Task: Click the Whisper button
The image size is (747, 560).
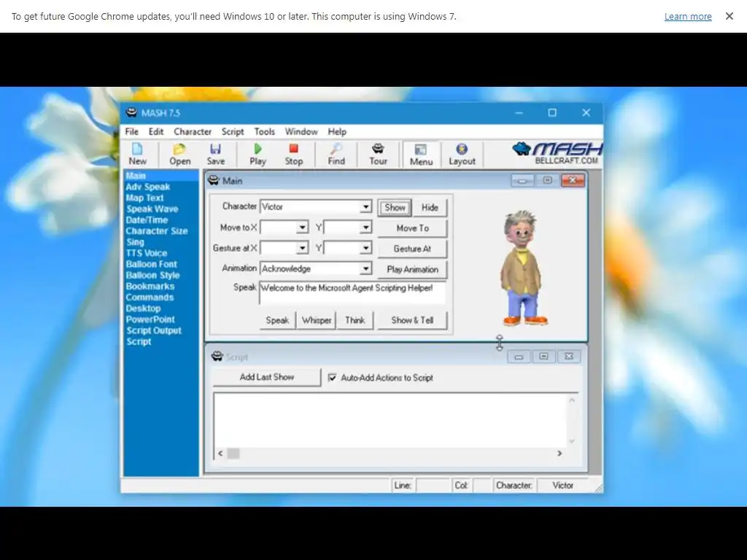Action: click(317, 321)
